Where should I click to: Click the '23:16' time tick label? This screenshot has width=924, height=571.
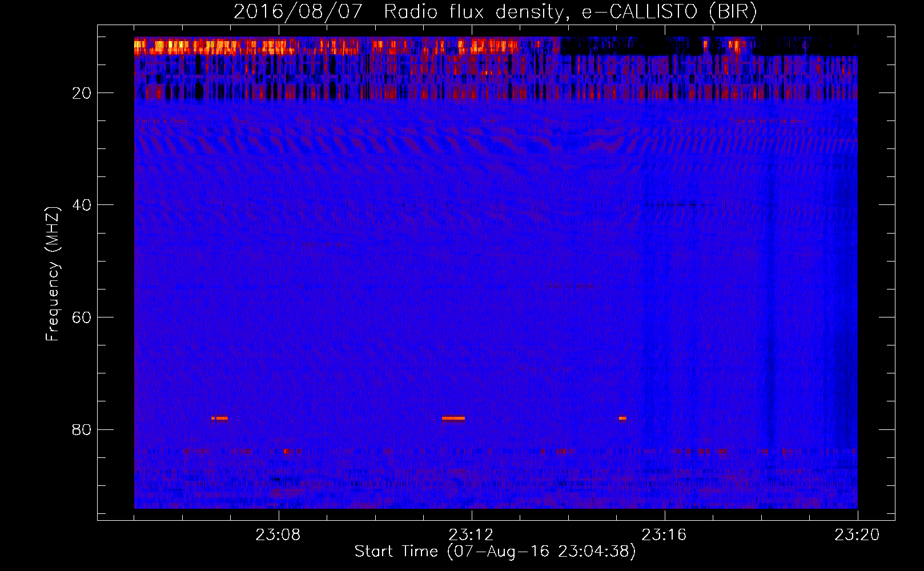pos(664,535)
